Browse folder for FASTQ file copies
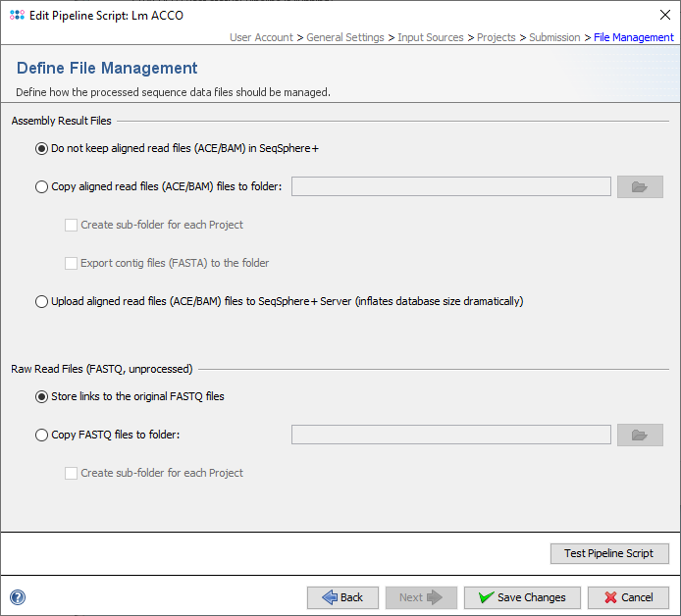Viewport: 681px width, 616px height. pos(640,435)
